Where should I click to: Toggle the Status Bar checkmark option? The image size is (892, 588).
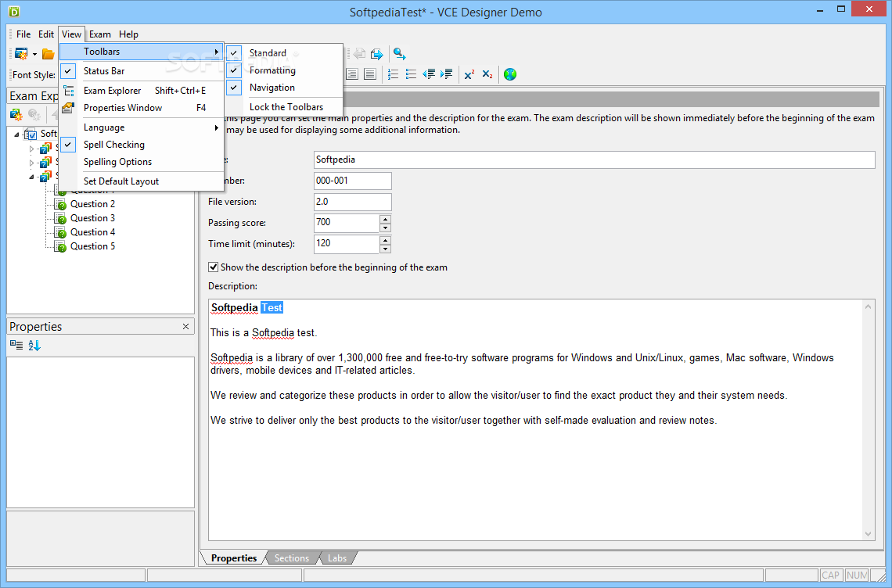click(x=68, y=71)
